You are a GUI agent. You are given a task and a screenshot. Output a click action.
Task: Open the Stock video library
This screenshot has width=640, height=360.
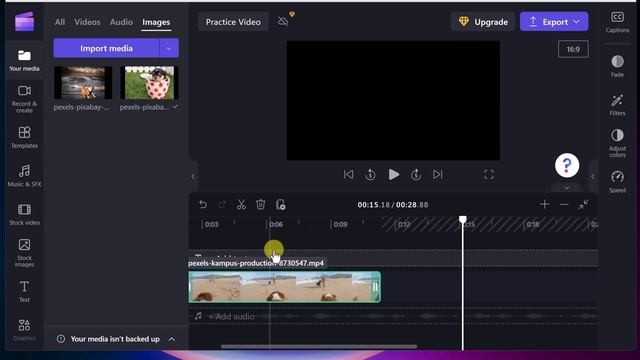click(x=24, y=214)
